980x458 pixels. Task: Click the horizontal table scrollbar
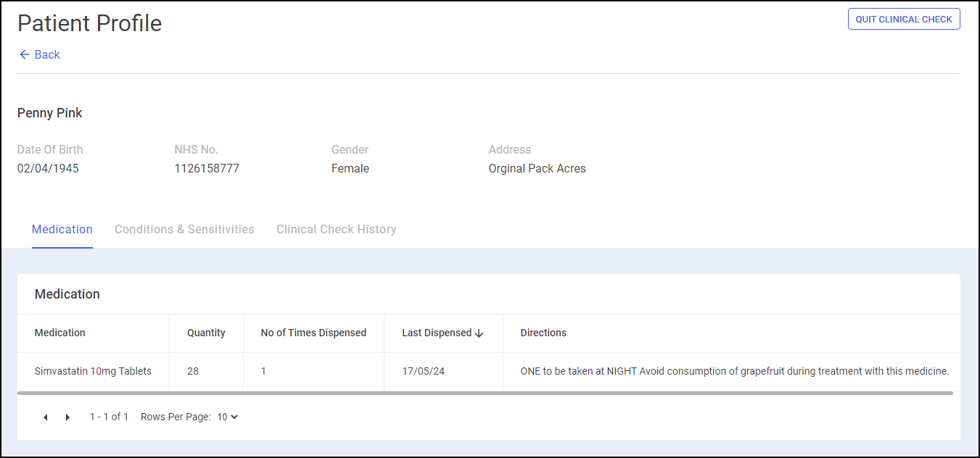485,393
